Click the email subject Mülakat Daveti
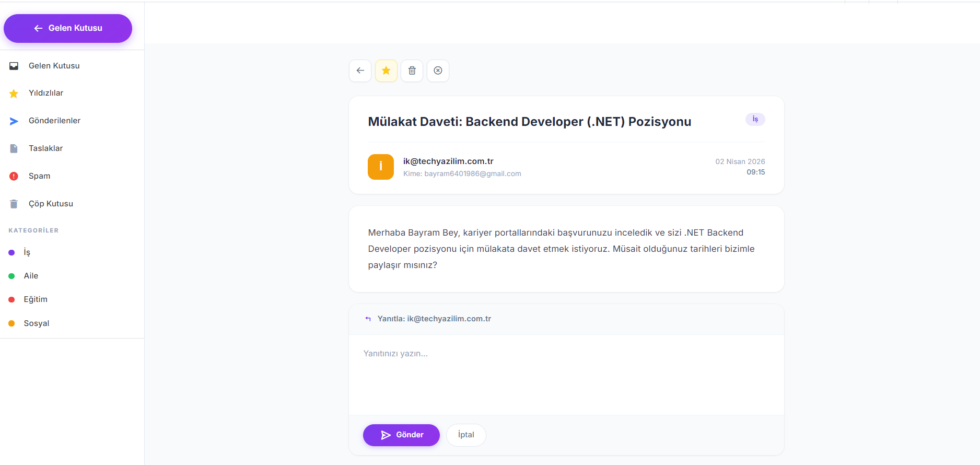Viewport: 980px width, 465px height. click(x=530, y=122)
